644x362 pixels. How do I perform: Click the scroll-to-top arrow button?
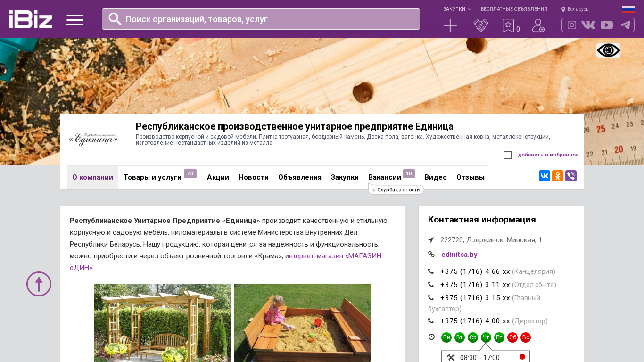[39, 284]
